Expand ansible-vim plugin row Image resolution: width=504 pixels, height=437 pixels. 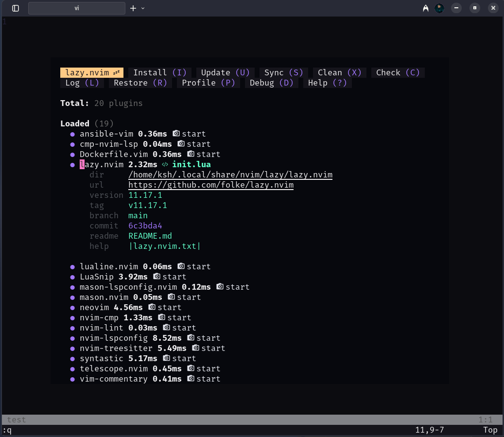point(106,134)
